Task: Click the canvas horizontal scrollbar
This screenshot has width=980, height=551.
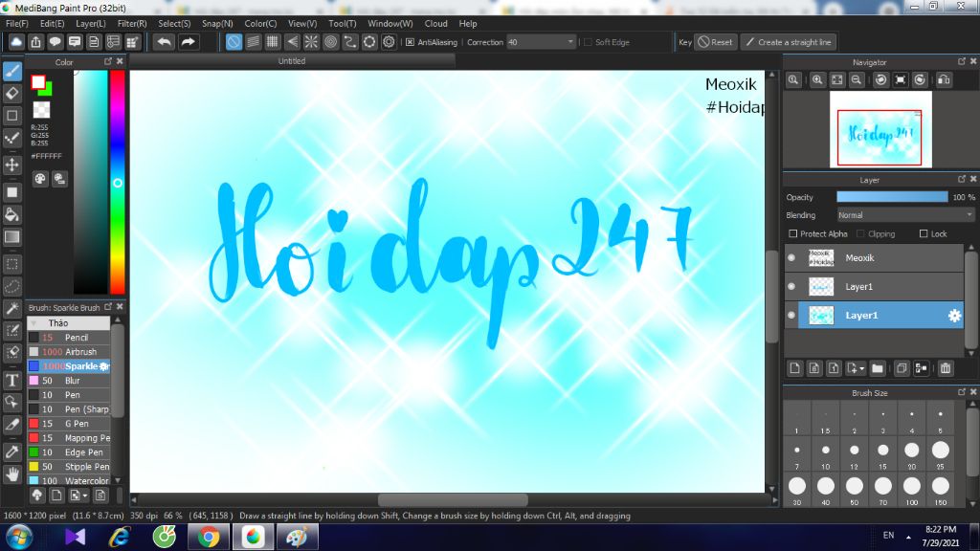Action: point(453,499)
